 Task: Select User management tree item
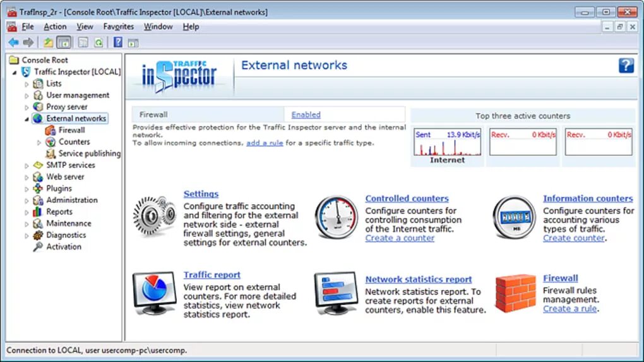[78, 95]
